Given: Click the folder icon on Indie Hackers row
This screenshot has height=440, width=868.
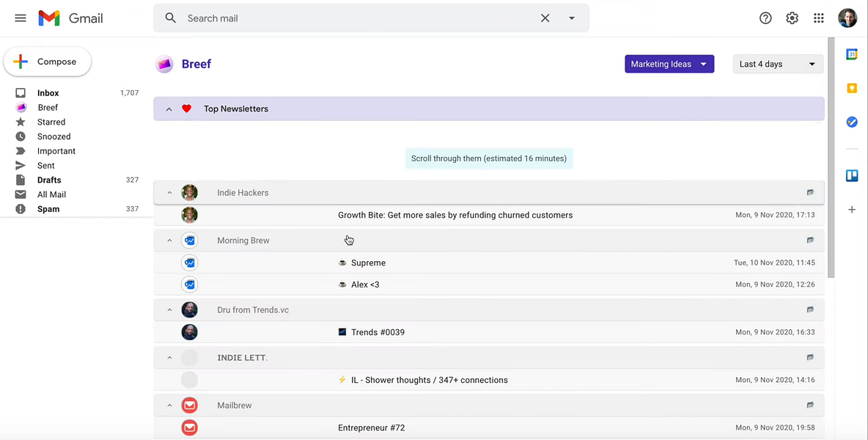Looking at the screenshot, I should [x=810, y=193].
